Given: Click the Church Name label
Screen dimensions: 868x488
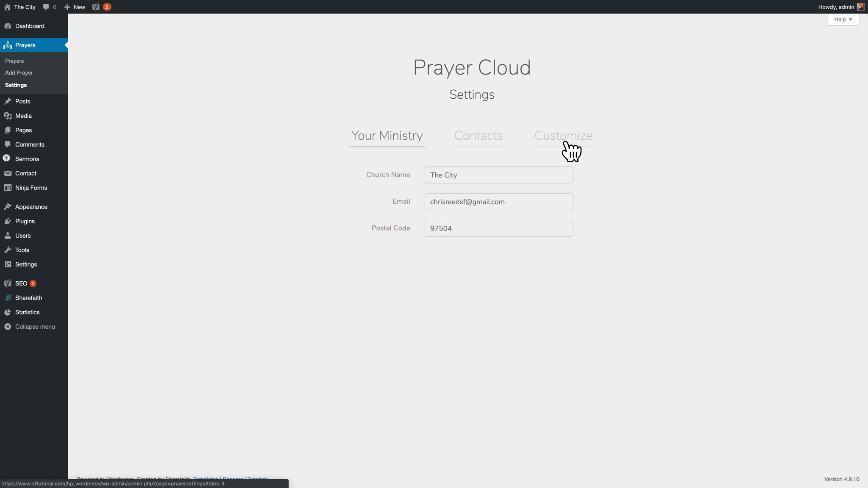Looking at the screenshot, I should pyautogui.click(x=388, y=175).
